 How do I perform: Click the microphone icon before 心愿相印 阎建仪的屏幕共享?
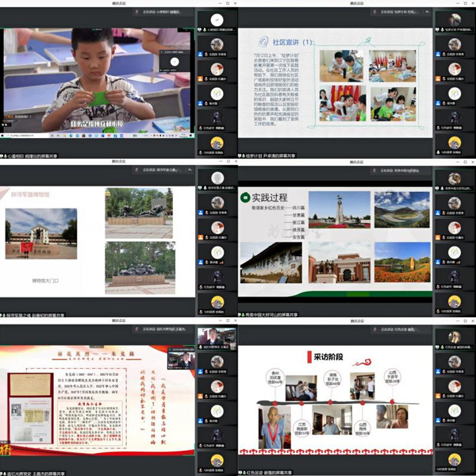pos(6,156)
